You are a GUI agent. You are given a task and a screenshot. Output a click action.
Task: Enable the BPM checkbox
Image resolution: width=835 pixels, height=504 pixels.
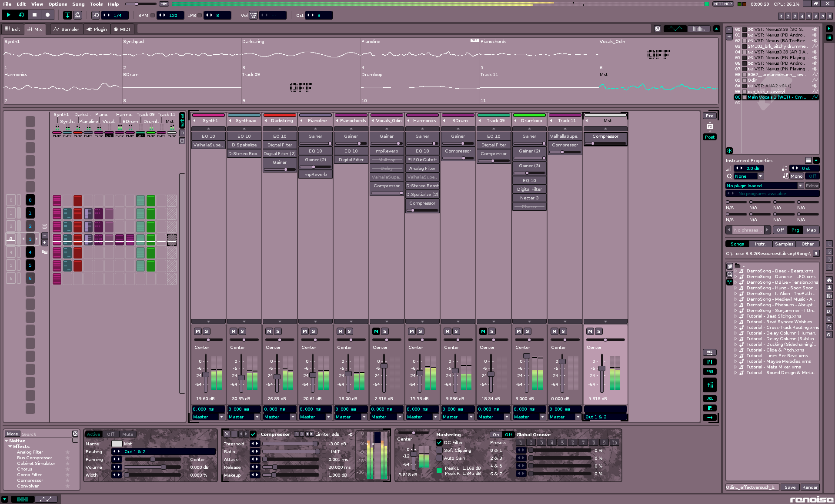pos(153,15)
